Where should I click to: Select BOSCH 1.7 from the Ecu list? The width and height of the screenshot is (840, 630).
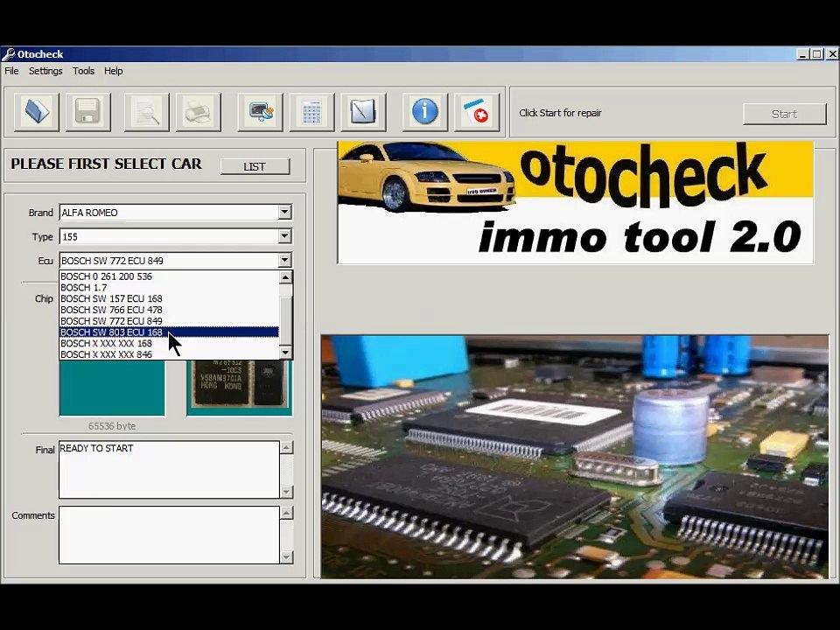click(169, 288)
